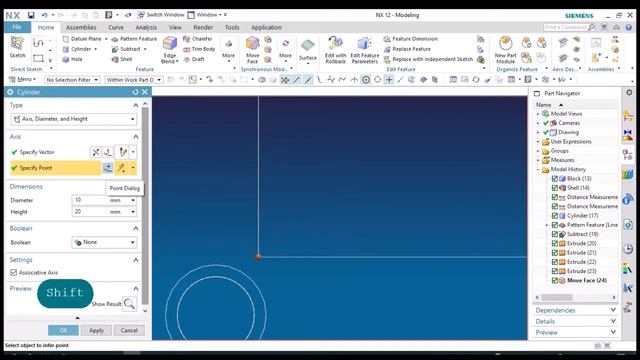
Task: Click the Trim Body tool
Action: pyautogui.click(x=199, y=49)
